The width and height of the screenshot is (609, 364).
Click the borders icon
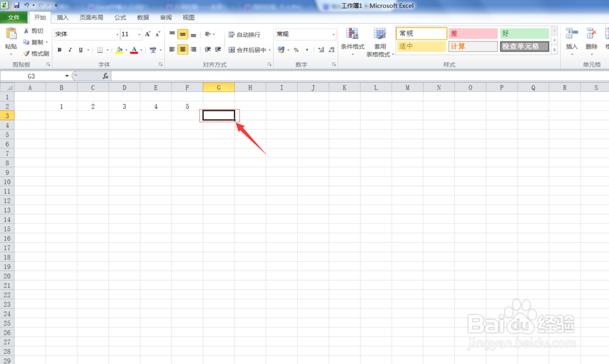[100, 50]
